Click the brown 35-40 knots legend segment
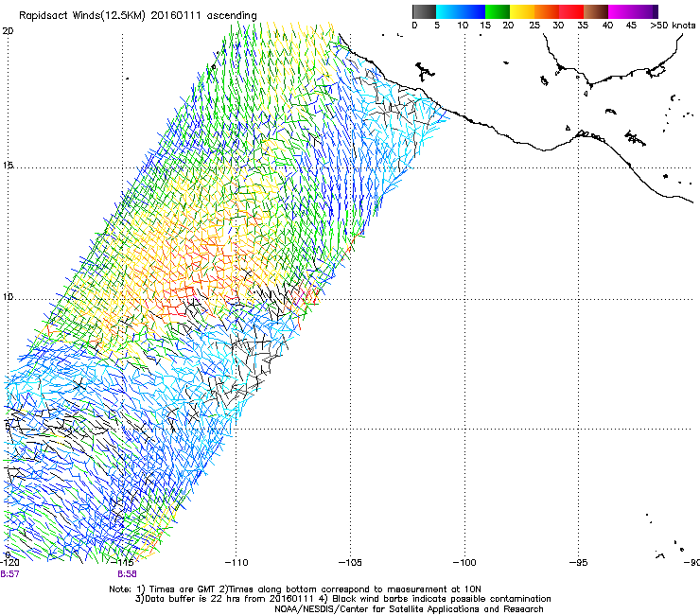Image resolution: width=700 pixels, height=615 pixels. 596,11
